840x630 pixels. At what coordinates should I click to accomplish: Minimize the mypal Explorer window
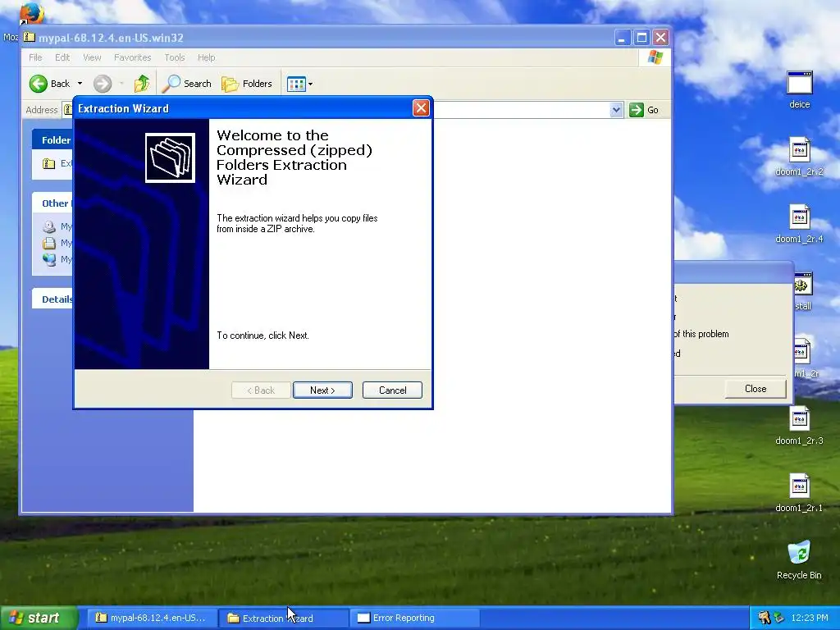click(623, 38)
